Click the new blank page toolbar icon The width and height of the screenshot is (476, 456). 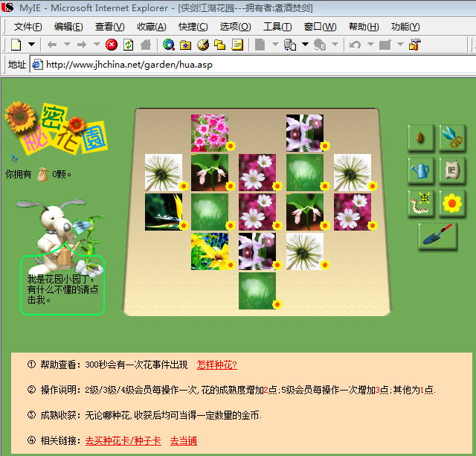(x=16, y=45)
